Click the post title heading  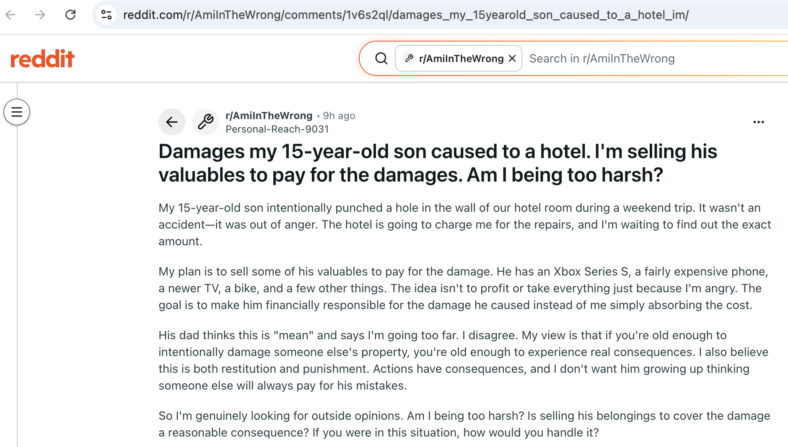(x=438, y=163)
